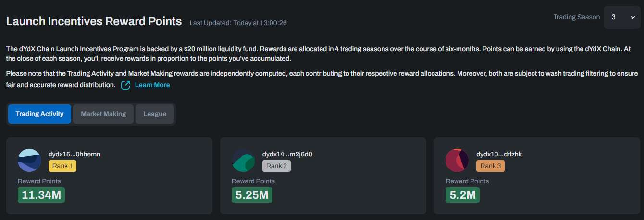Click the dydx15...0hhemn address text
The height and width of the screenshot is (220, 644).
point(74,155)
